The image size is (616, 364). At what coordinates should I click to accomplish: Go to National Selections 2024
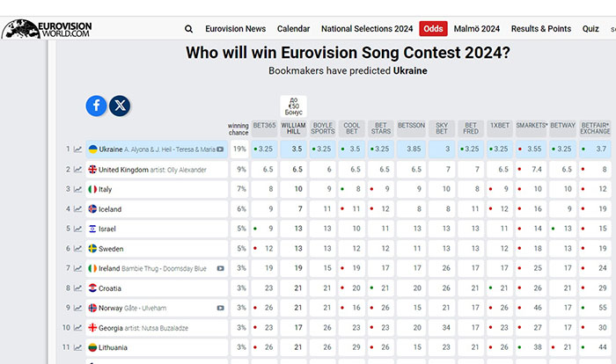[366, 28]
